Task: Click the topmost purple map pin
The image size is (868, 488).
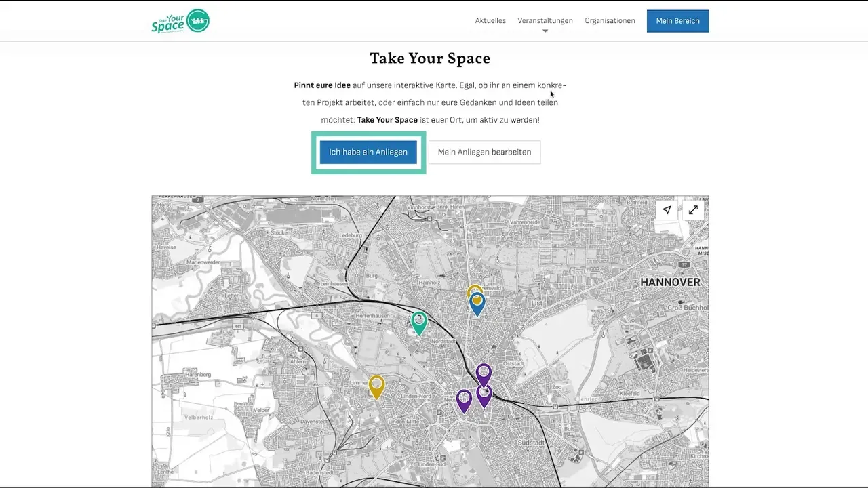Action: (x=484, y=374)
